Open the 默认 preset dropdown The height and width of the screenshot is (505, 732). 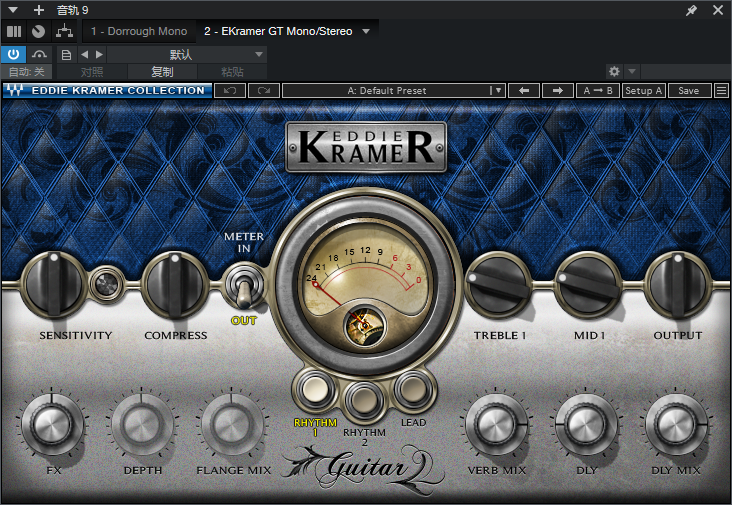point(187,55)
